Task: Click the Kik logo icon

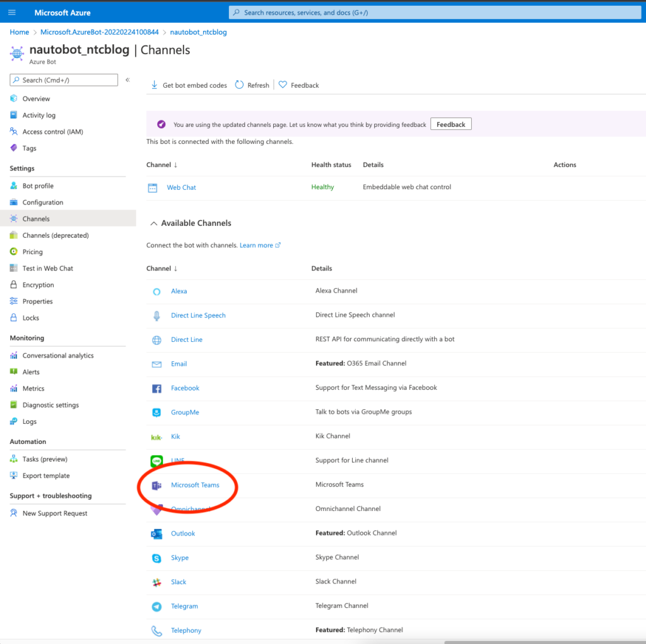Action: [x=156, y=437]
